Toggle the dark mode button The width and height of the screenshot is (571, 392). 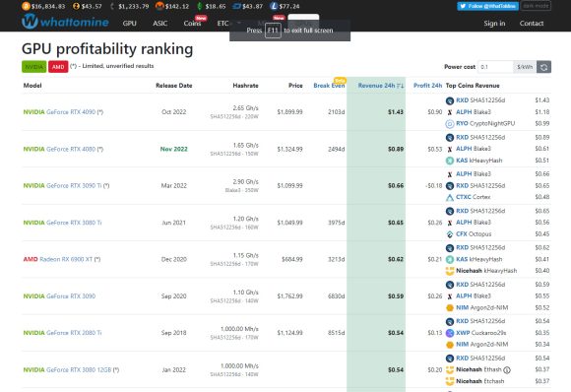tap(536, 6)
